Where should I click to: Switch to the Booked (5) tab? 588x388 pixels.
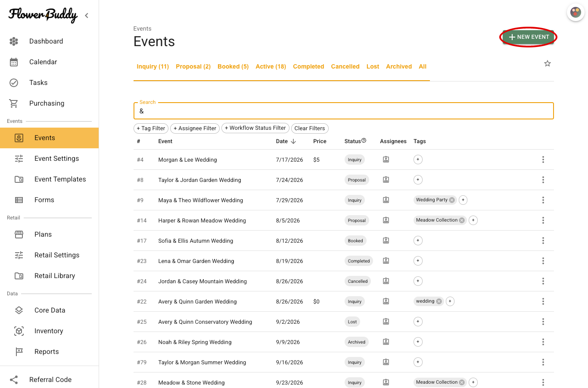click(233, 66)
